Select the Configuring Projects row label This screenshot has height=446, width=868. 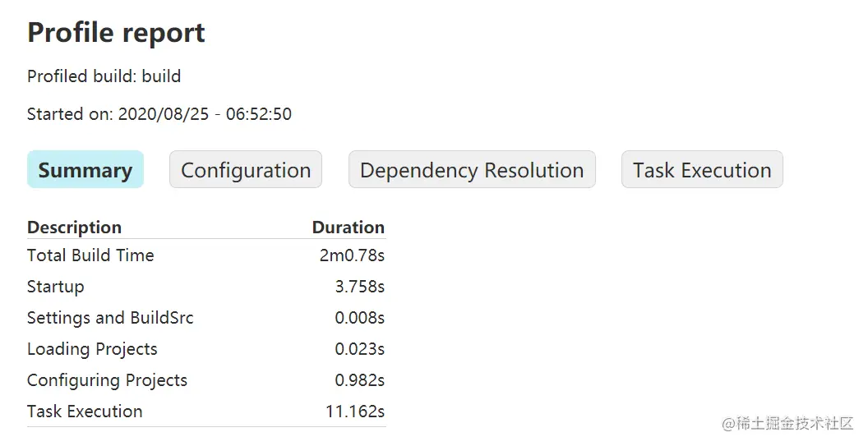point(107,381)
